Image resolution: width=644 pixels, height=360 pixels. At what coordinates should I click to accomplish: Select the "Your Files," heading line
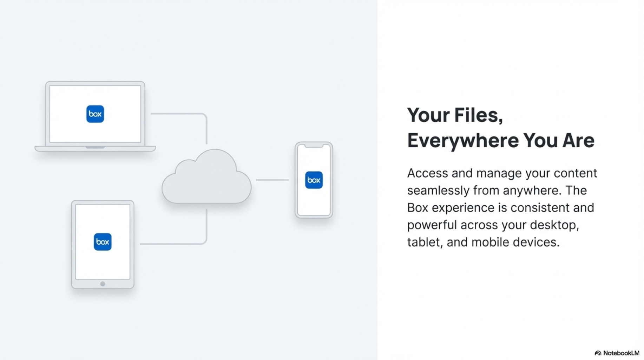coord(455,115)
